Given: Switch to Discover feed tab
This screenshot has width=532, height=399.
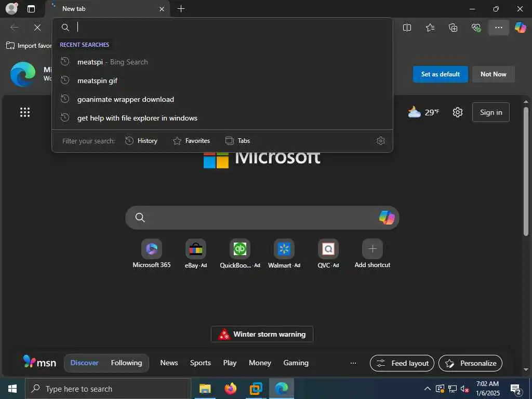Looking at the screenshot, I should point(85,363).
